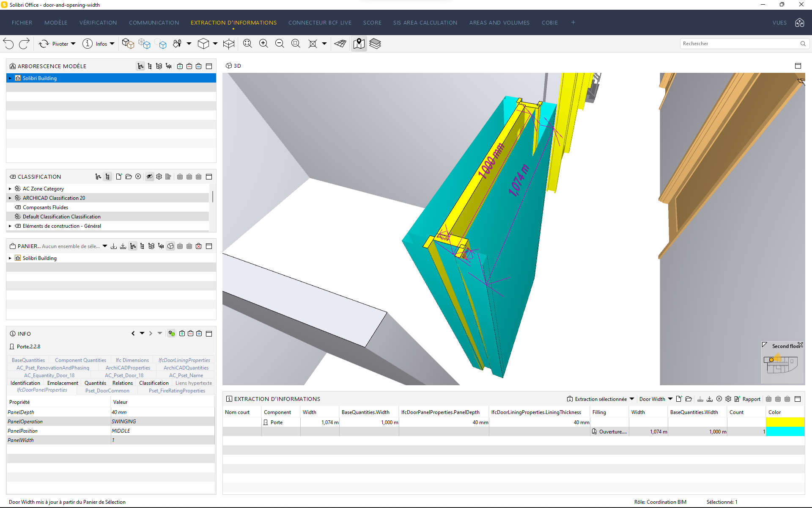
Task: Switch to the Communication layout tab
Action: tap(154, 22)
